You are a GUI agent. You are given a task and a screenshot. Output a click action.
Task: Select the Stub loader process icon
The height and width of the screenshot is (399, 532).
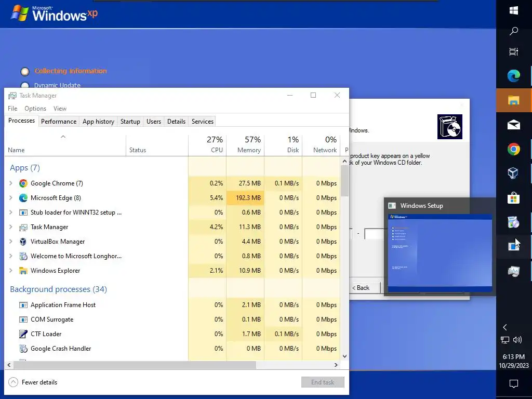[x=23, y=212]
